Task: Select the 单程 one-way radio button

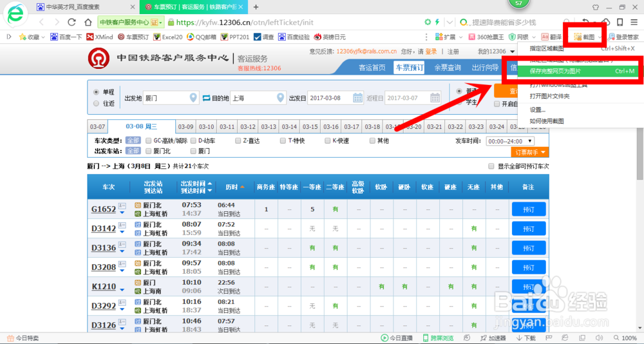Action: click(96, 92)
